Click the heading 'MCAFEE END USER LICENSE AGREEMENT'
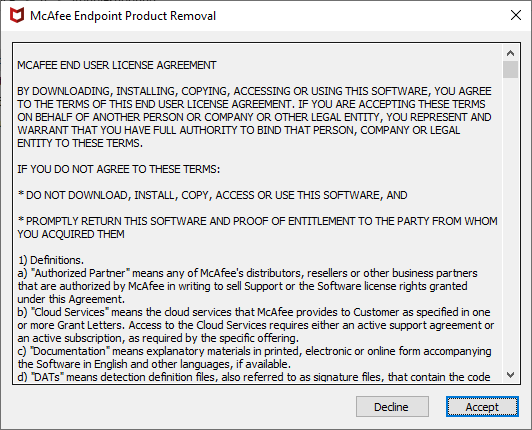This screenshot has height=430, width=532. [x=117, y=65]
